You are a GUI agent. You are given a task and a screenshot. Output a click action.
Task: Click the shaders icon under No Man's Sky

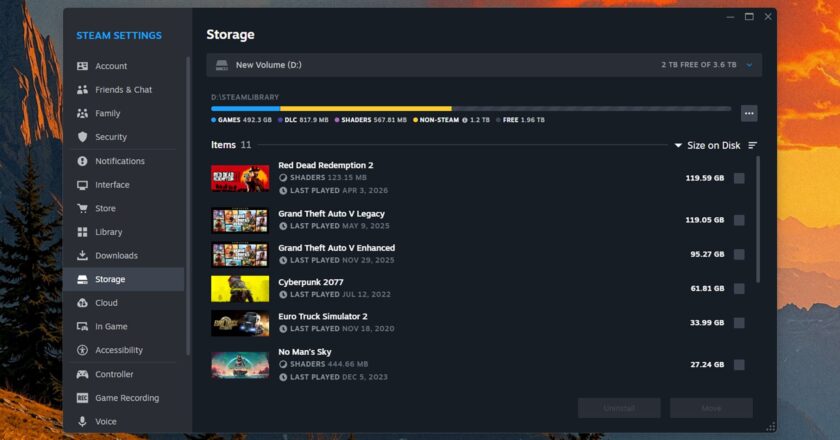click(x=283, y=364)
